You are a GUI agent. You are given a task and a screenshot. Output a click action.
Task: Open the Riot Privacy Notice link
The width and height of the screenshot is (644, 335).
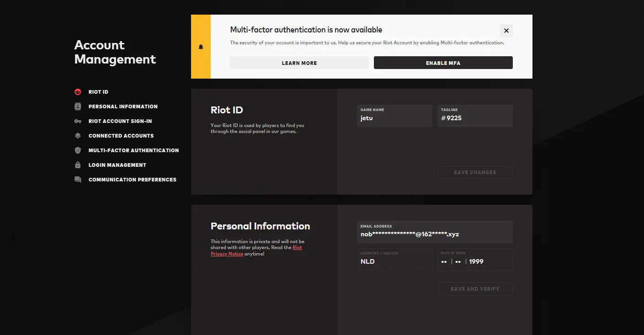(297, 248)
